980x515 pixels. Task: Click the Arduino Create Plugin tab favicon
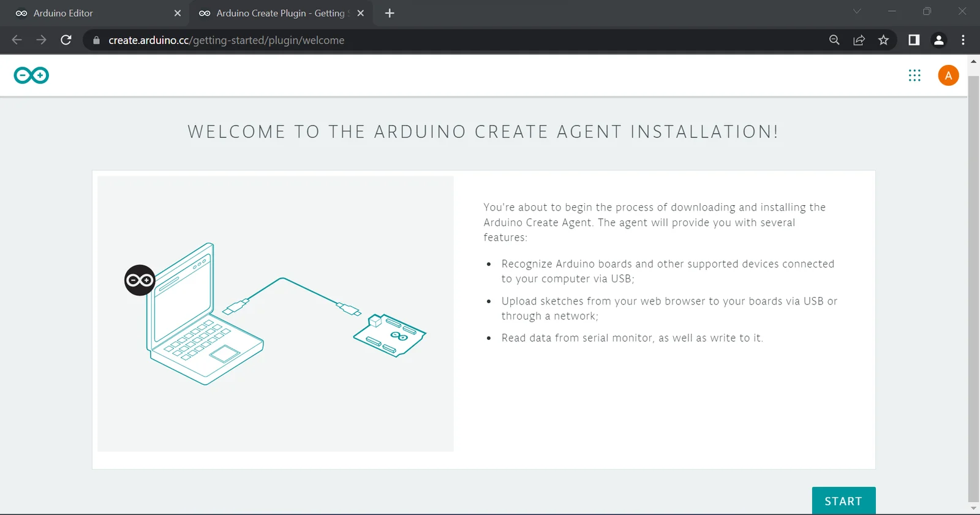[x=205, y=13]
